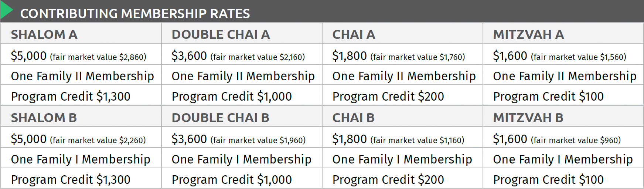This screenshot has height=189, width=644.
Task: Select Shalom B fair market value $2,260
Action: (98, 140)
